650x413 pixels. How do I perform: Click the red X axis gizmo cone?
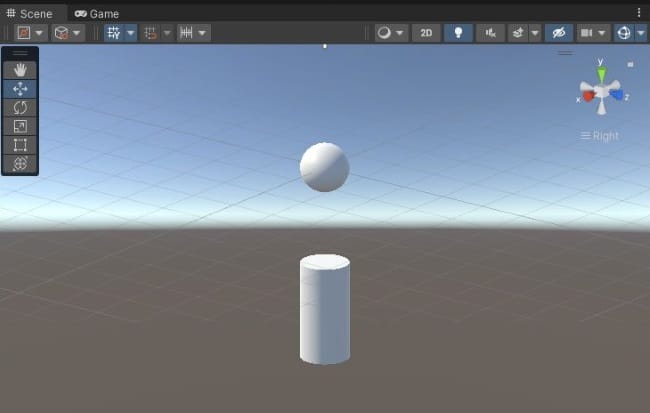(589, 96)
